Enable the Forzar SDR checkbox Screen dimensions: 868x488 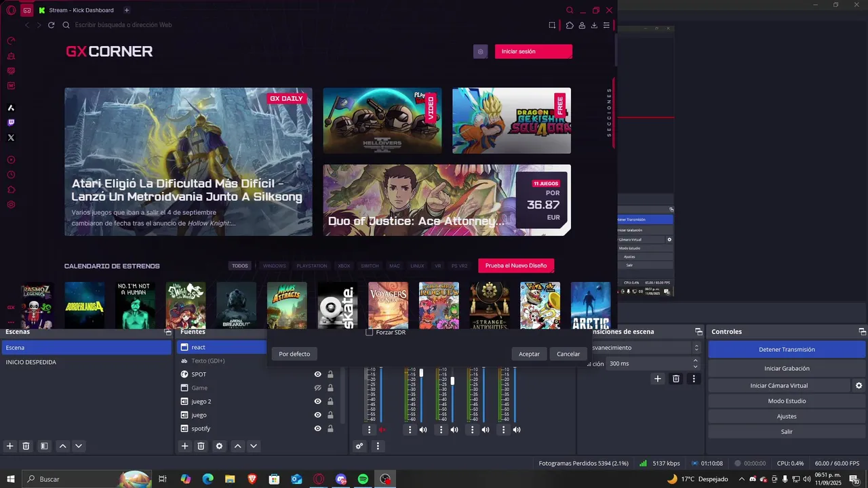pyautogui.click(x=370, y=333)
